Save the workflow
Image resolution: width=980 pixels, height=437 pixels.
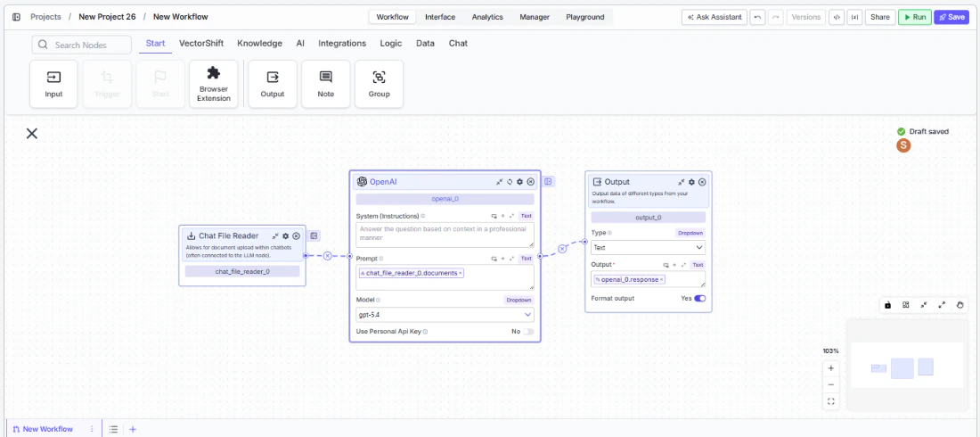pos(951,17)
